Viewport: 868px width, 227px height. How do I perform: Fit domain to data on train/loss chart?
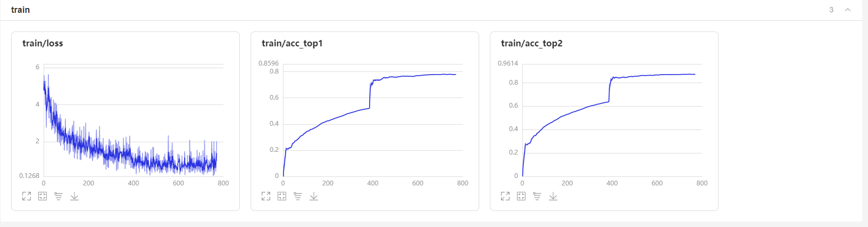(x=43, y=196)
